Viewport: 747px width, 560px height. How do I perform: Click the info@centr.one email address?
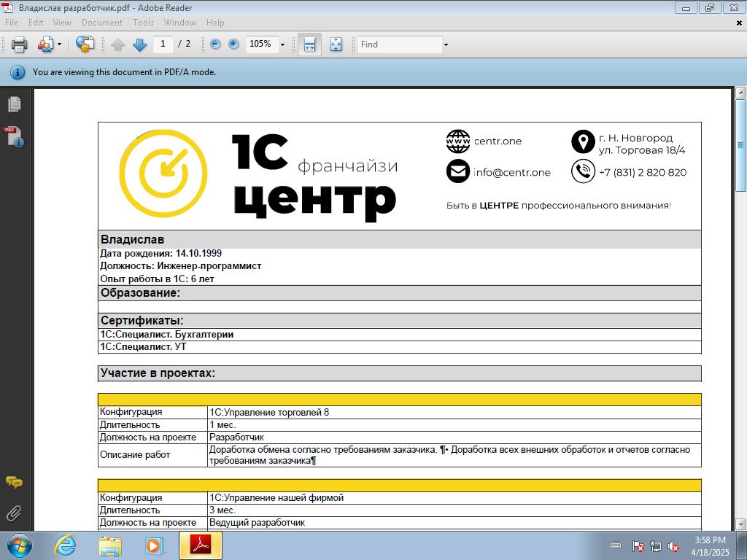(x=511, y=172)
